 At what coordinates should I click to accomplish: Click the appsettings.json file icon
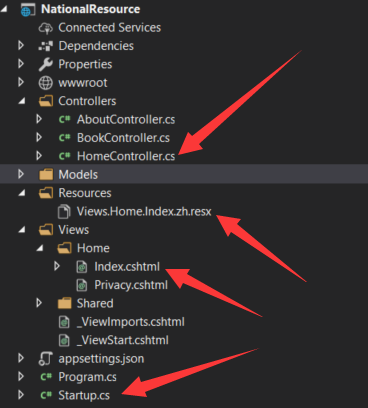pyautogui.click(x=46, y=359)
